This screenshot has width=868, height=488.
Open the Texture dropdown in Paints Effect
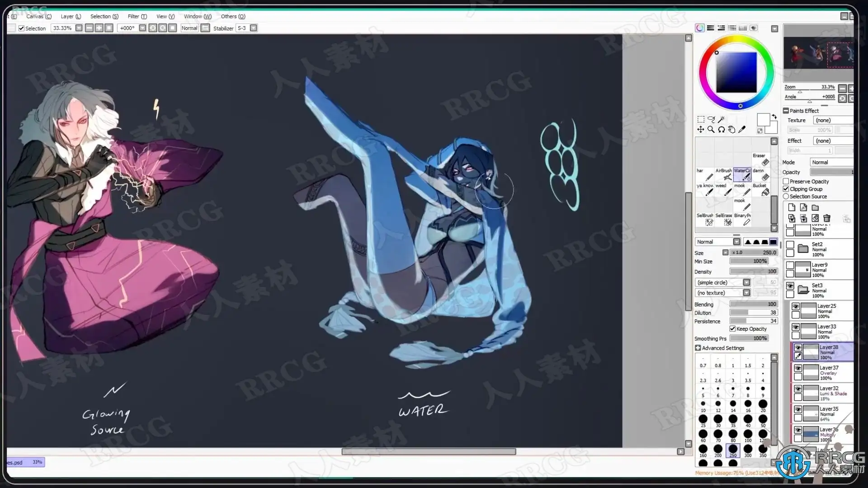833,120
